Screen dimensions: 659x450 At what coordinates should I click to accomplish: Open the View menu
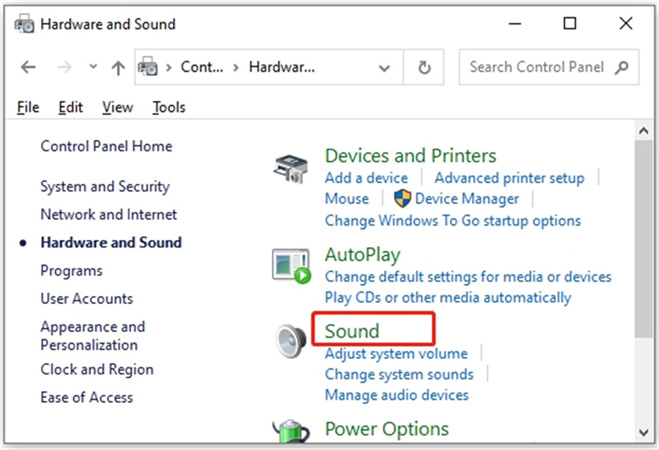tap(117, 108)
